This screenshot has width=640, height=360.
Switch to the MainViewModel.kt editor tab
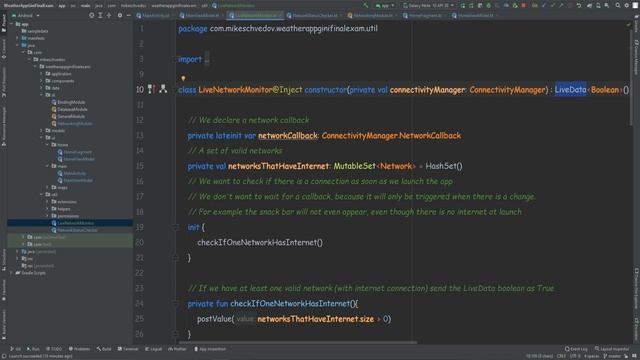[201, 16]
